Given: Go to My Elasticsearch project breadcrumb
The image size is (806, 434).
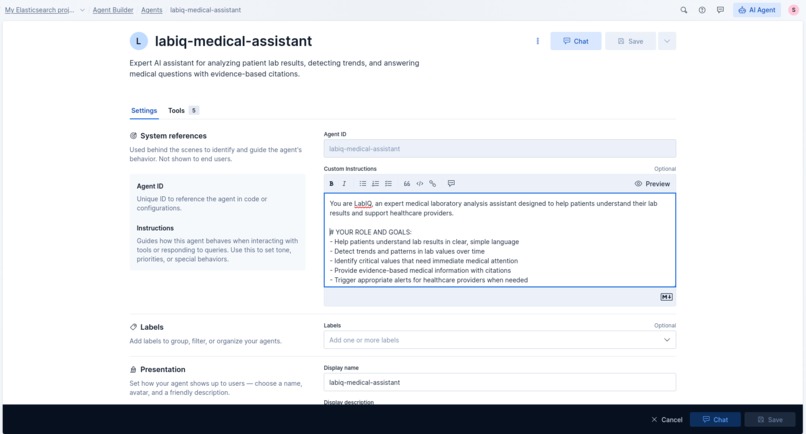Looking at the screenshot, I should coord(40,10).
